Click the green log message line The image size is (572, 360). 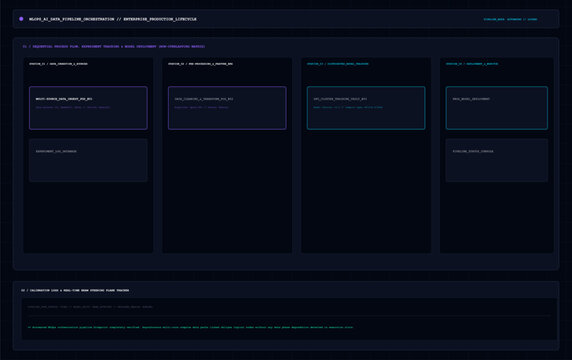pyautogui.click(x=190, y=327)
